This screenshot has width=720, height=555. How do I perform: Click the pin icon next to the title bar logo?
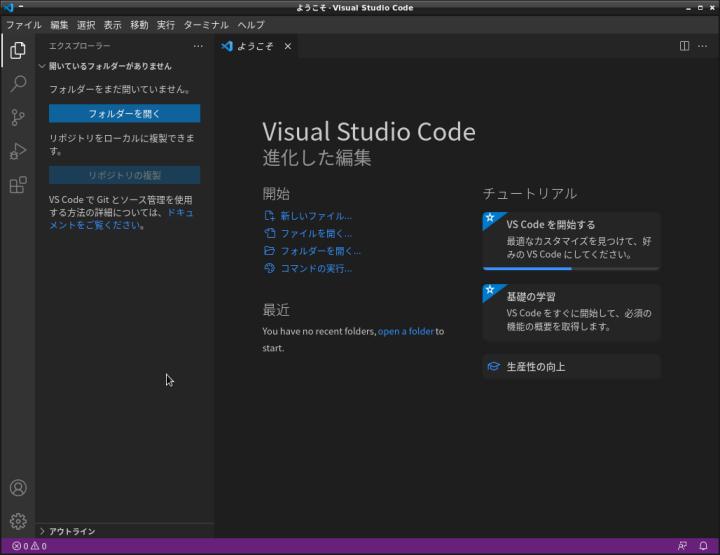point(21,6)
